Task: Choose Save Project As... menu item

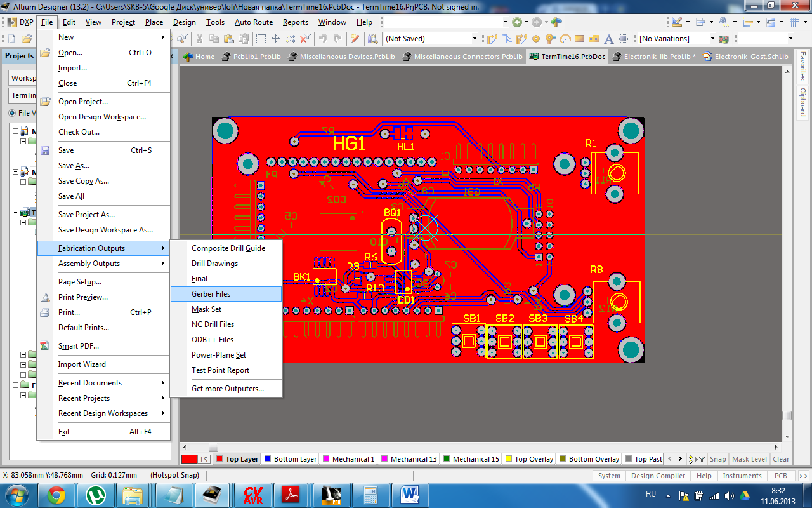Action: click(103, 215)
